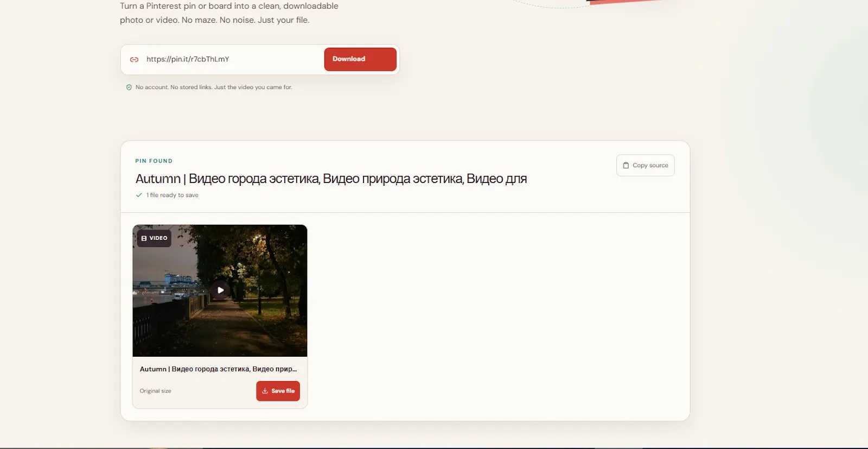Click the truncated Autumn caption under video

point(218,369)
